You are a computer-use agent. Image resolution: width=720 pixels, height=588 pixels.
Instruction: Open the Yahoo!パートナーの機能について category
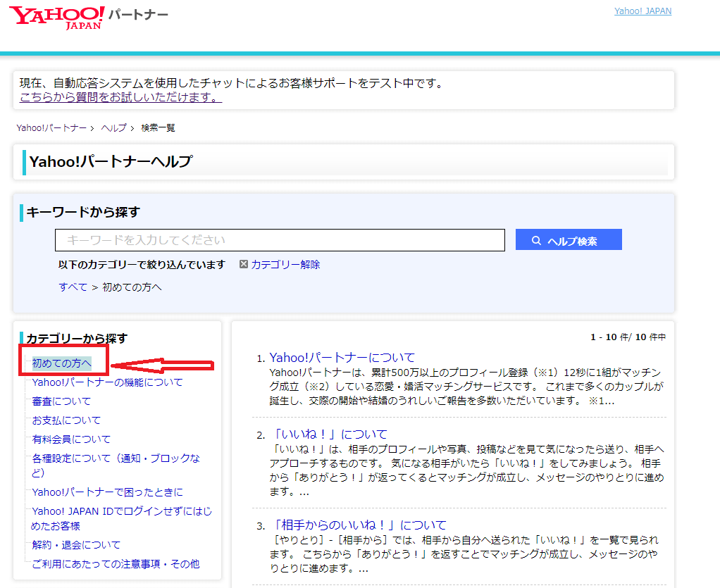coord(107,382)
